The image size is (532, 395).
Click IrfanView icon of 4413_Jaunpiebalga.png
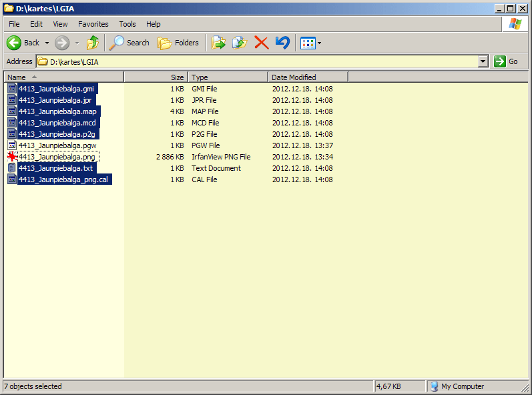[x=12, y=157]
